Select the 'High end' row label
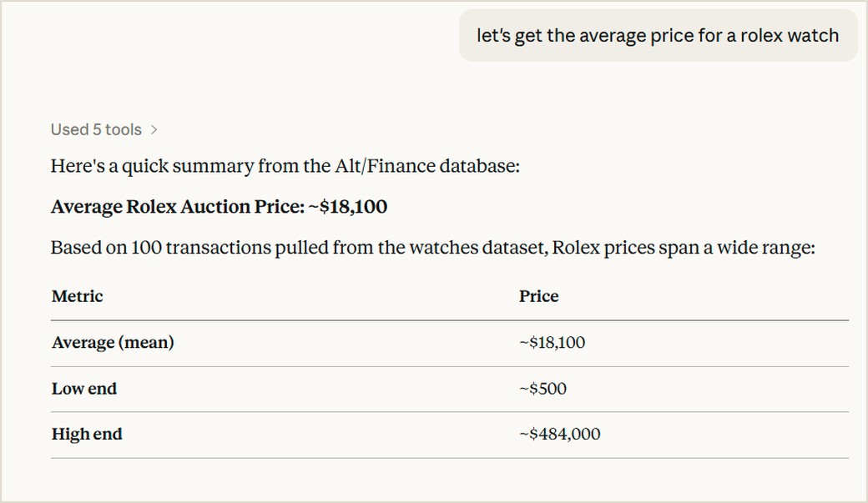 click(x=87, y=434)
